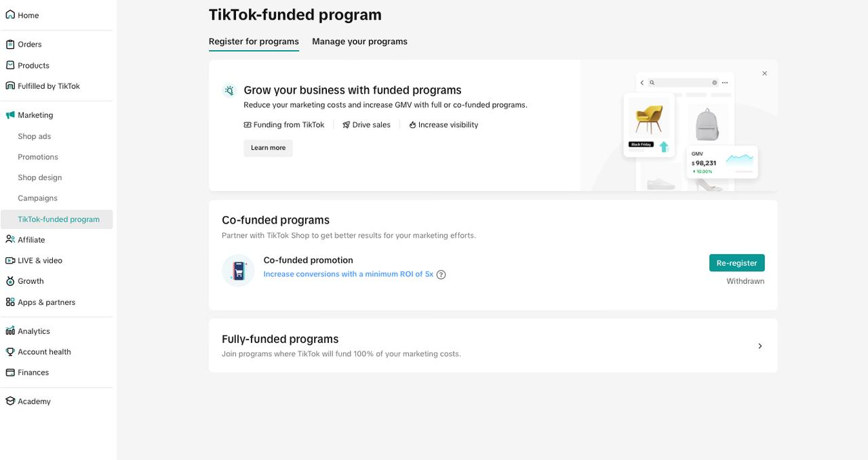The image size is (868, 460).
Task: Select Register for programs tab
Action: [x=254, y=41]
